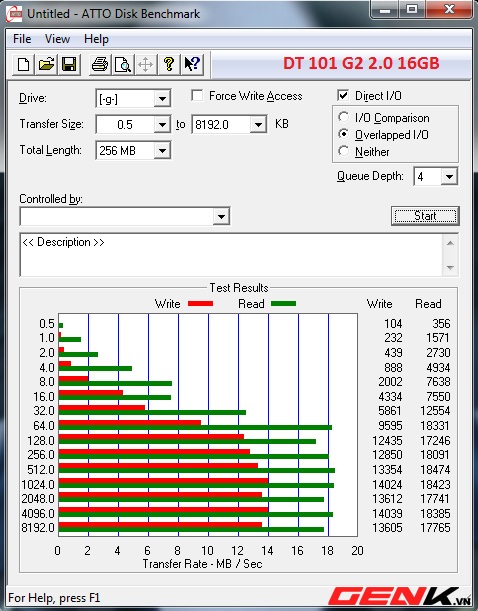Print the results with printer icon
Screen dimensions: 478x611
pyautogui.click(x=100, y=64)
